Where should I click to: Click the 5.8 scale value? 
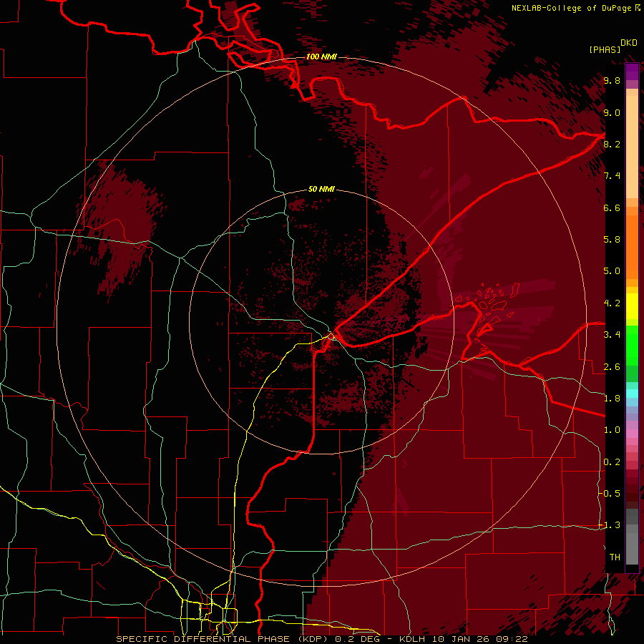pos(612,240)
